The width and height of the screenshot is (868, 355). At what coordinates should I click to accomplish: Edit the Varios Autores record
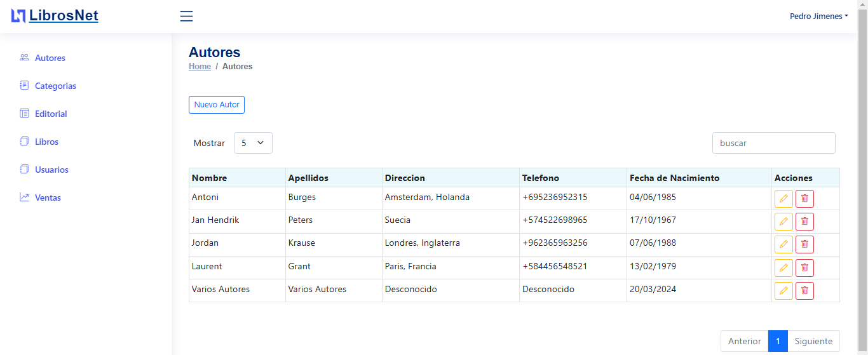point(783,291)
